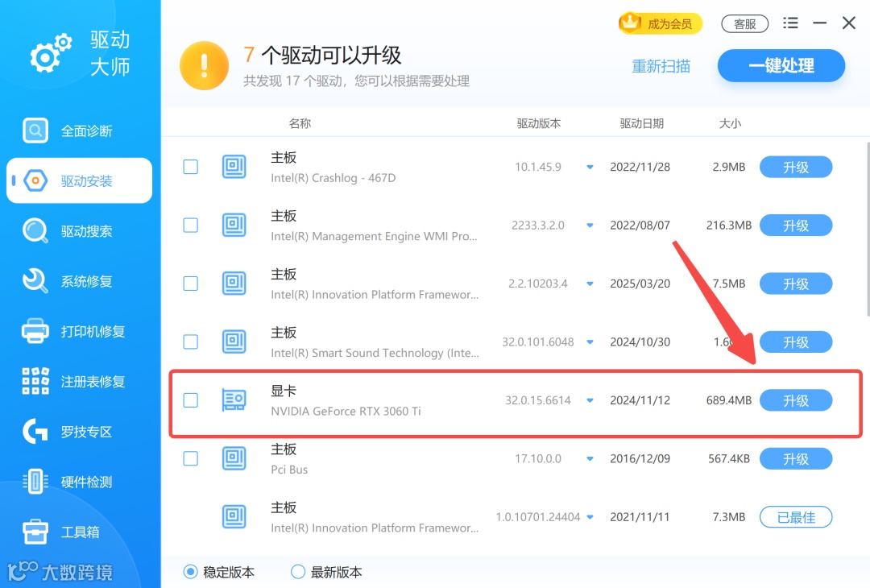
Task: Click motherboard icon of 1.0.10701.24404 row
Action: click(234, 516)
